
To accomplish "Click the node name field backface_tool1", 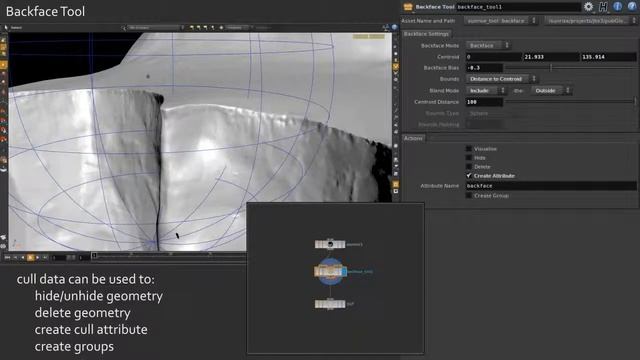I will [518, 7].
